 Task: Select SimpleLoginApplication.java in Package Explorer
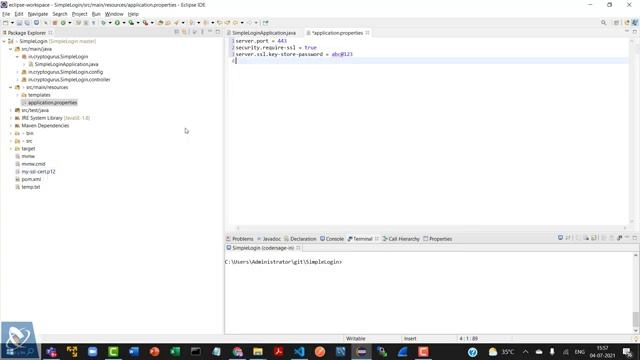click(66, 64)
